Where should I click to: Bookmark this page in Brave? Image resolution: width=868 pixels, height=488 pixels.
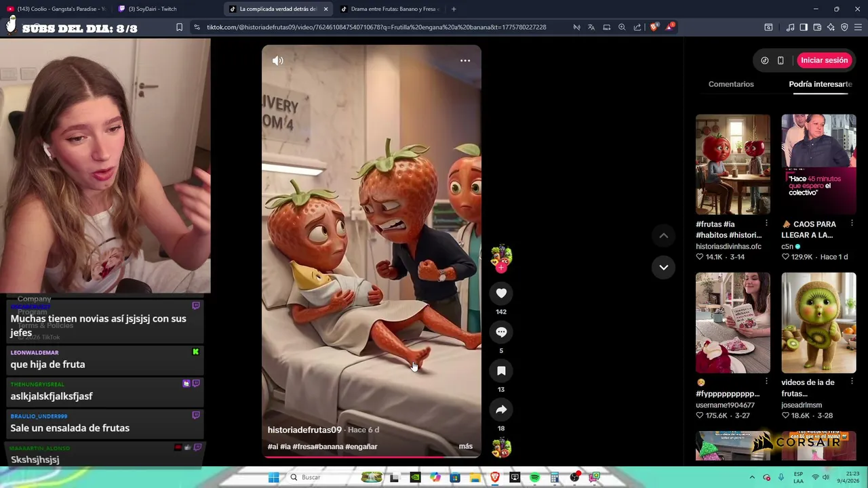pyautogui.click(x=179, y=27)
